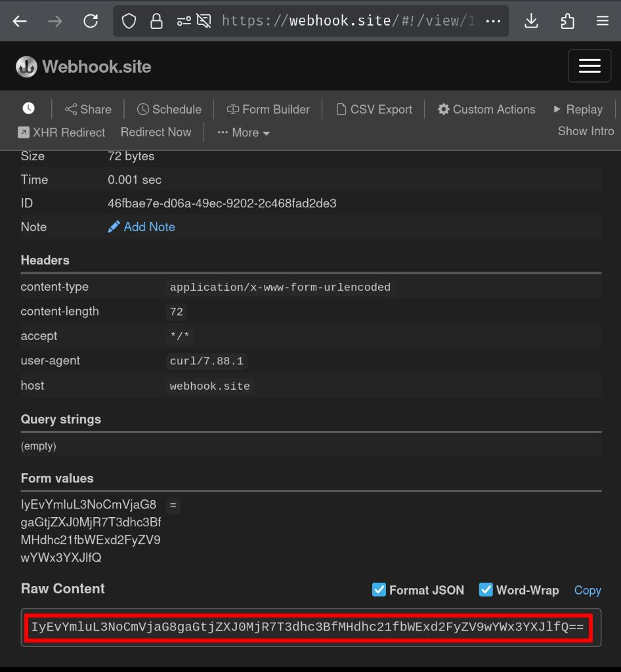Image resolution: width=621 pixels, height=672 pixels.
Task: Reload the current page
Action: pos(91,21)
